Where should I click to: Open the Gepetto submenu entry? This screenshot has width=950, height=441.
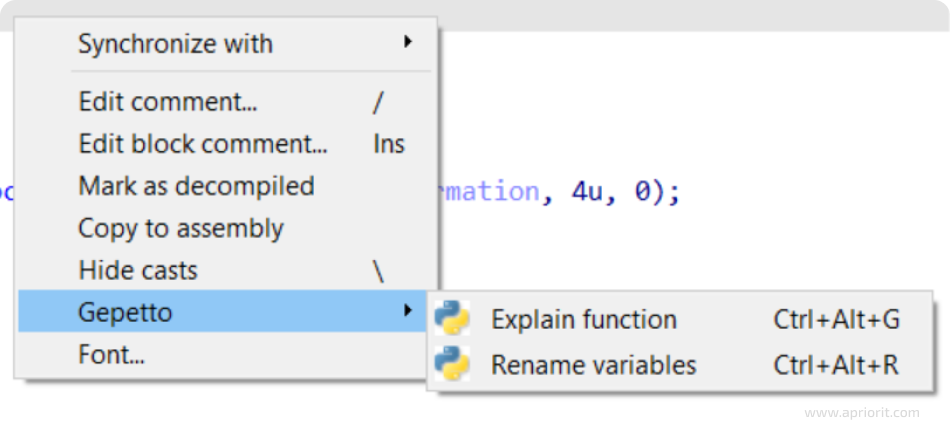pos(224,311)
